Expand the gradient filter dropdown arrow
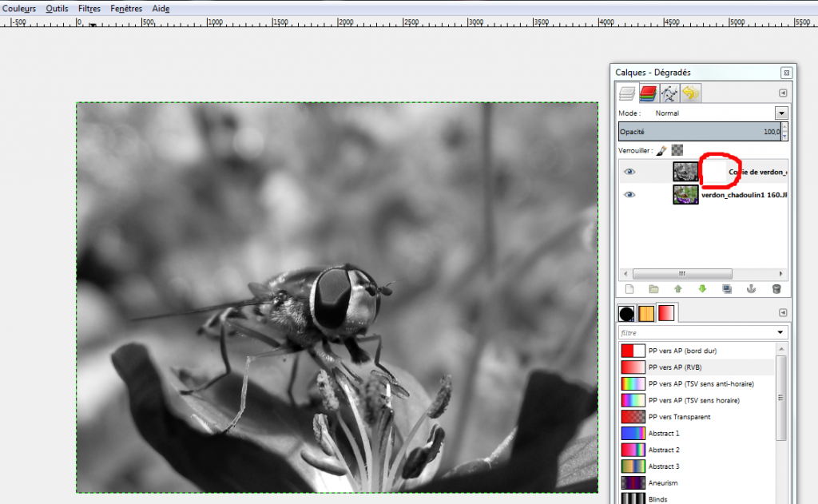The height and width of the screenshot is (504, 818). (780, 332)
